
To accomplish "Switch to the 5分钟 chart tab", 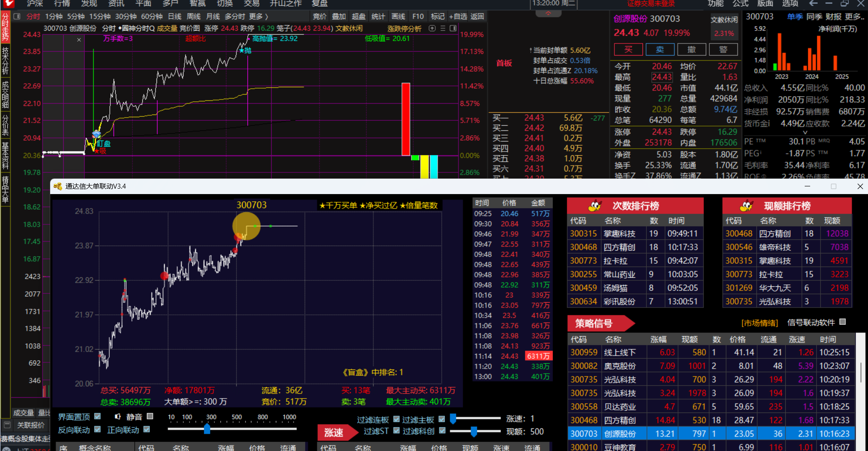I will (x=76, y=16).
